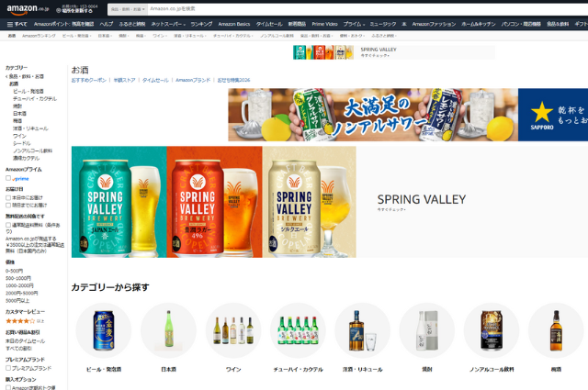Open the 大満足のノンアルサワー banner

click(x=373, y=115)
